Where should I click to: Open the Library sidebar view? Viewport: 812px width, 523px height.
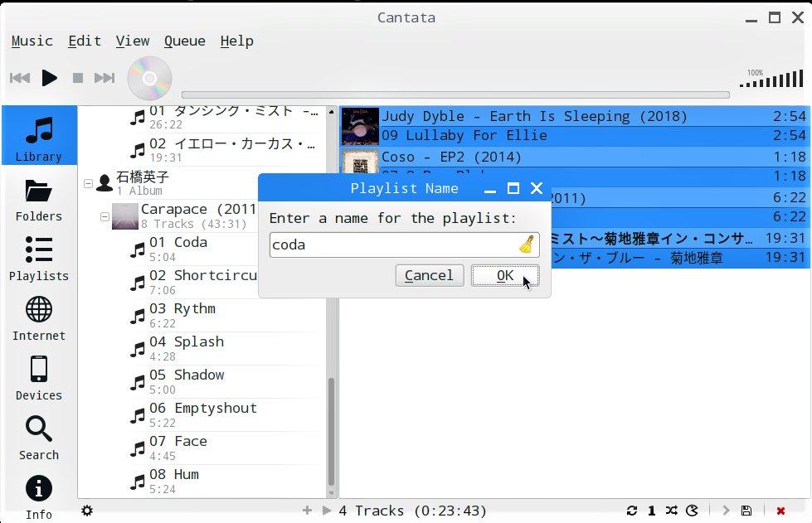point(39,136)
